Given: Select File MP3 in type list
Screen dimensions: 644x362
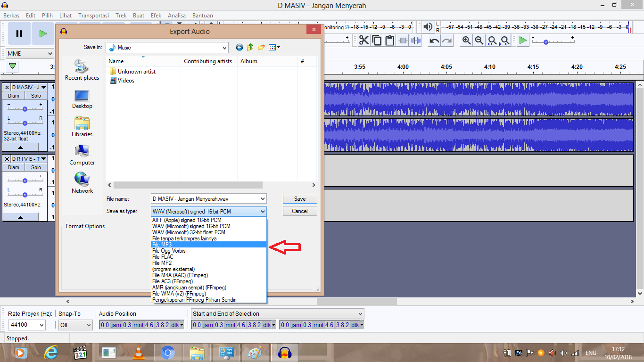Looking at the screenshot, I should [x=209, y=245].
